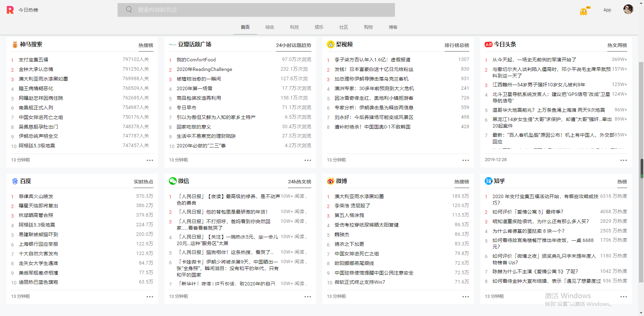Open more options on 今日头条 card
The image size is (644, 316).
[x=623, y=160]
